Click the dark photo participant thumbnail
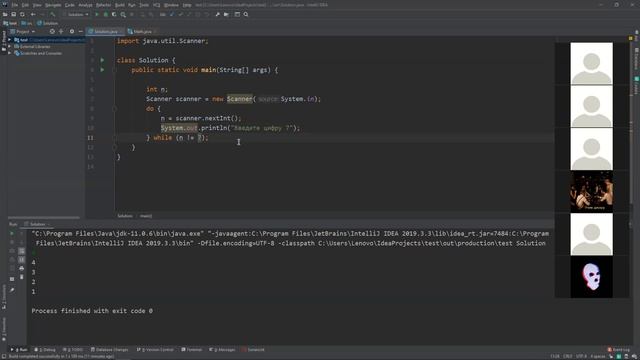Viewport: 640px width, 360px height. (x=591, y=191)
